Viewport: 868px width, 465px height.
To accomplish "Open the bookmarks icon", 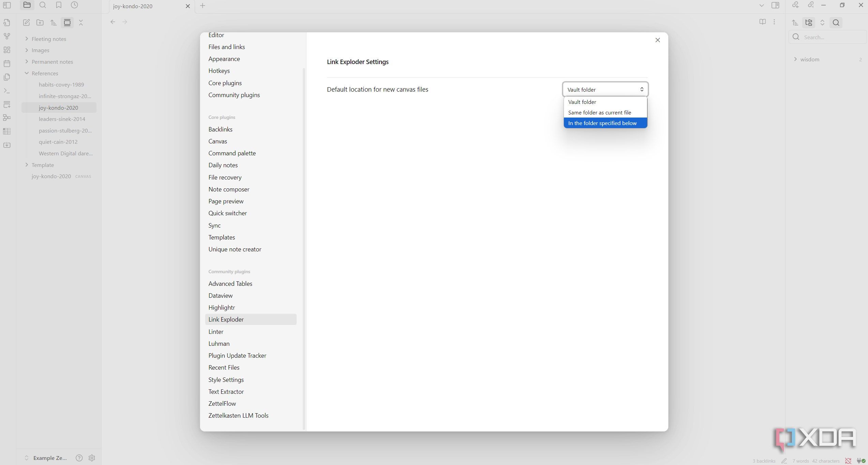I will 59,5.
